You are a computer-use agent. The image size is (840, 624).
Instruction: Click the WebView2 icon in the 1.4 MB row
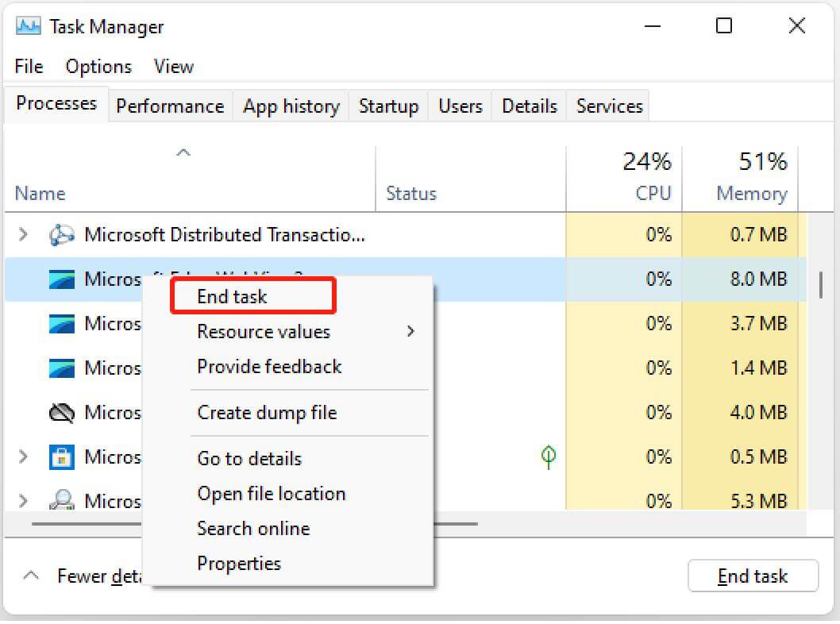[62, 368]
